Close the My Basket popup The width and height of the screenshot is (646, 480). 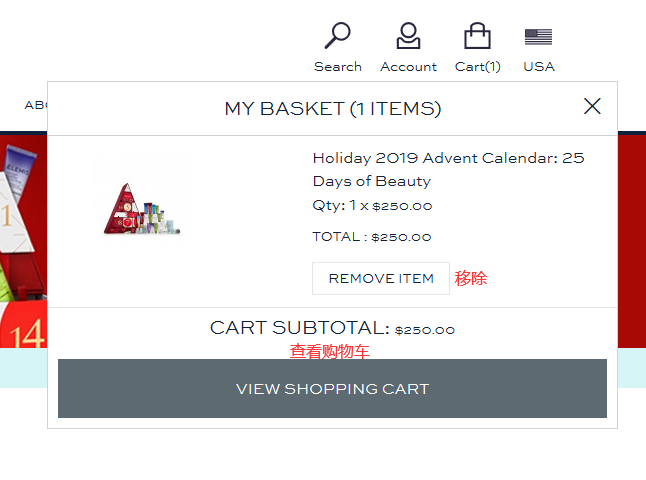click(x=592, y=106)
